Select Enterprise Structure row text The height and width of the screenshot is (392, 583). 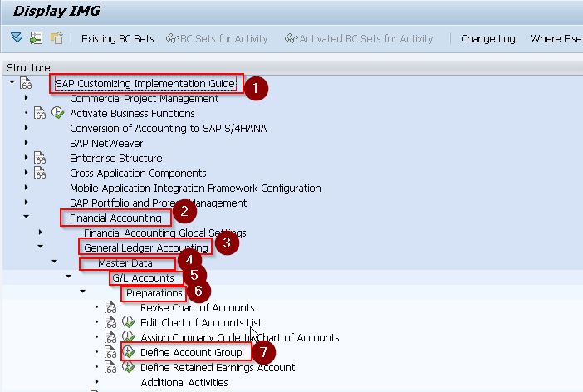(116, 158)
